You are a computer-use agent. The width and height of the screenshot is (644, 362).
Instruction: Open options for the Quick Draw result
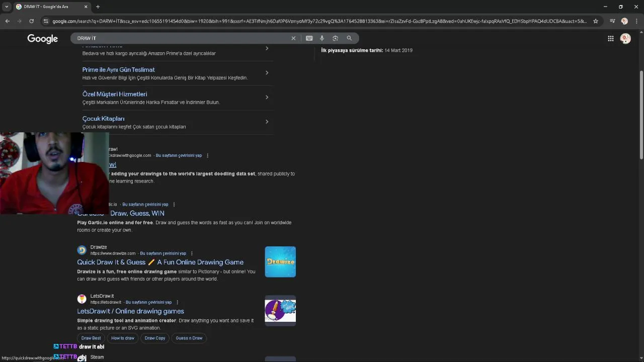click(207, 155)
